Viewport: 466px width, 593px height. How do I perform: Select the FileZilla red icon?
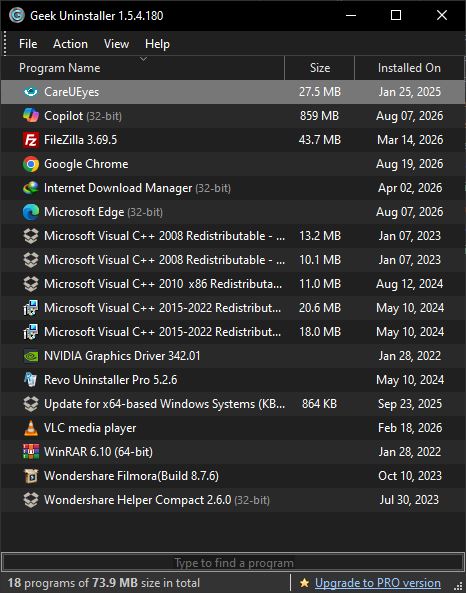tap(31, 140)
